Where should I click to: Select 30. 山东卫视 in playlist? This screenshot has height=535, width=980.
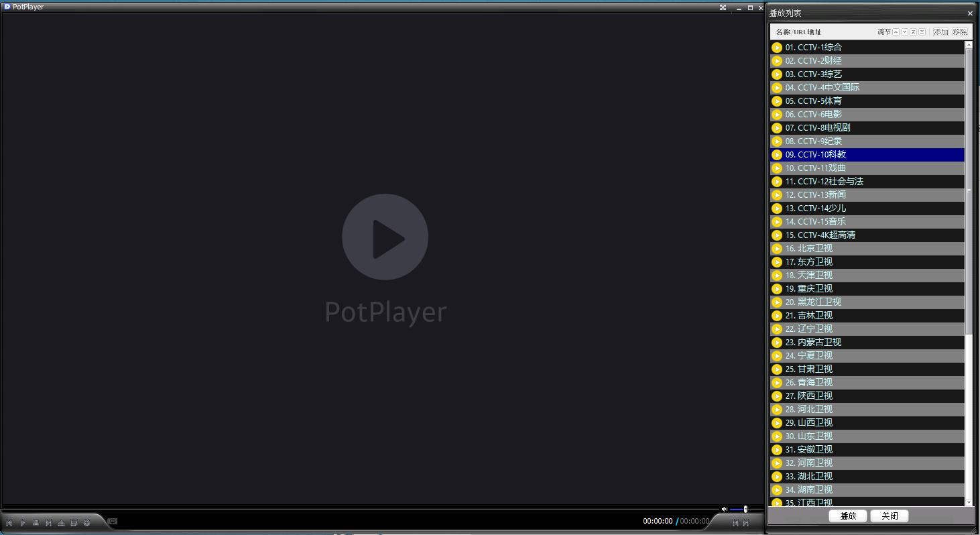[x=867, y=436]
